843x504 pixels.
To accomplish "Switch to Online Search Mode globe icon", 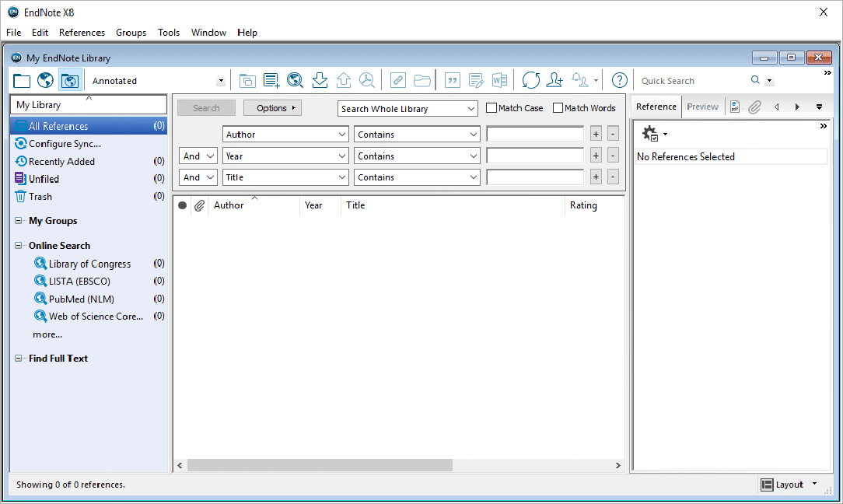I will (x=45, y=80).
